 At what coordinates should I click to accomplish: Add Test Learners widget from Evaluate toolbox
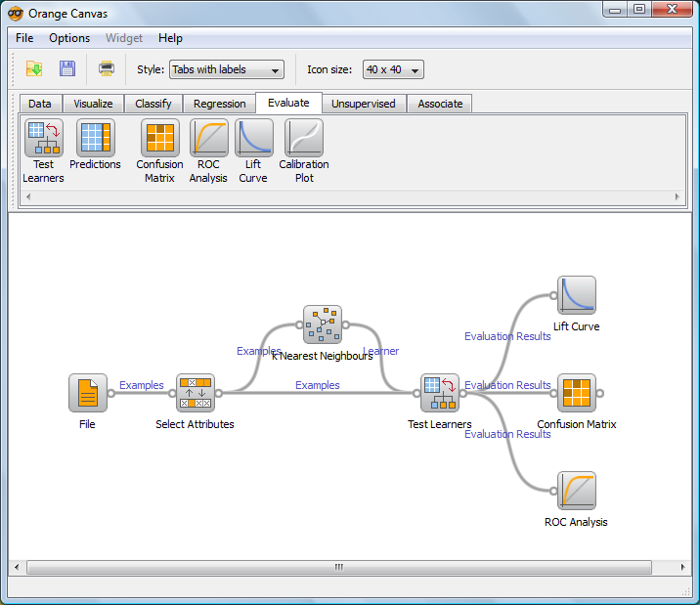pyautogui.click(x=44, y=138)
